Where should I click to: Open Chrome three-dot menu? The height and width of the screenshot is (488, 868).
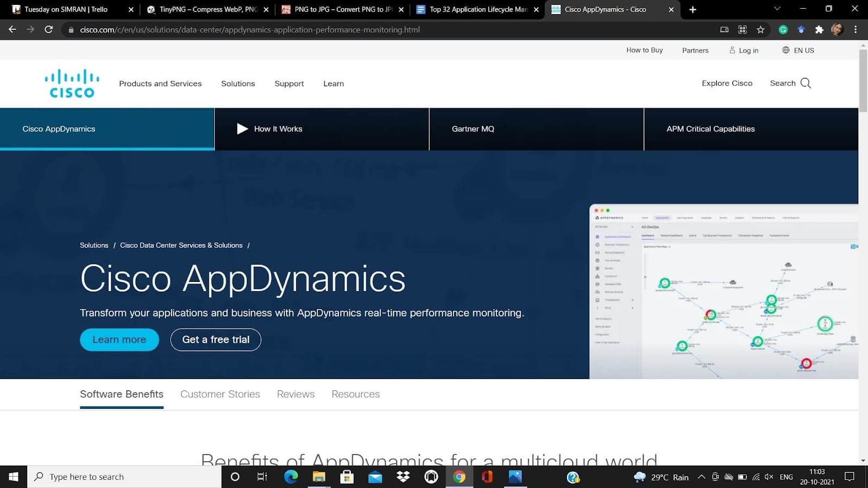856,29
